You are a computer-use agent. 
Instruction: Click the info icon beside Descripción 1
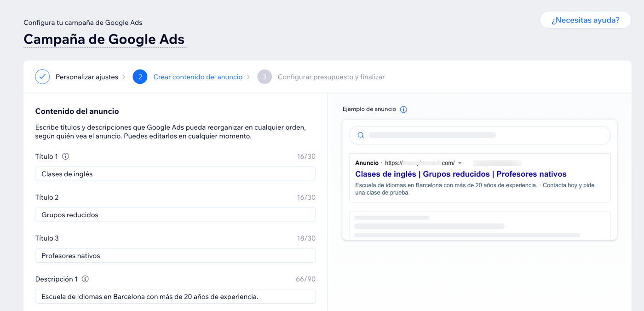pos(85,279)
